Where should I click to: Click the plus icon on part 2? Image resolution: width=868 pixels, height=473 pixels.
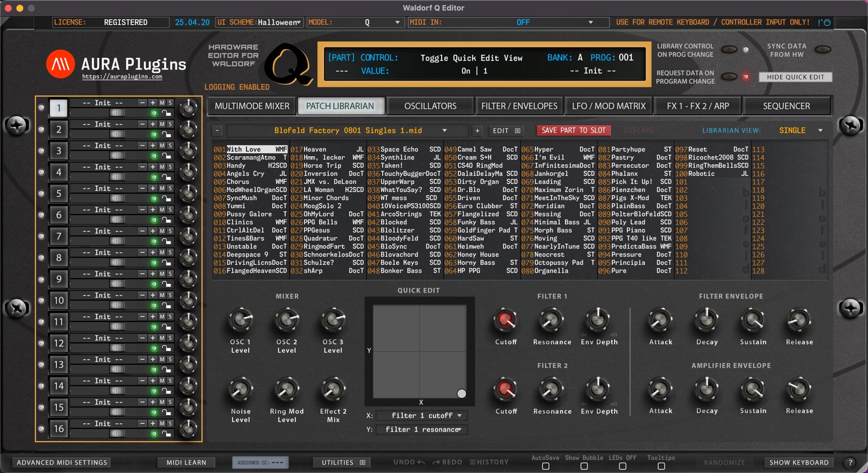click(x=153, y=124)
